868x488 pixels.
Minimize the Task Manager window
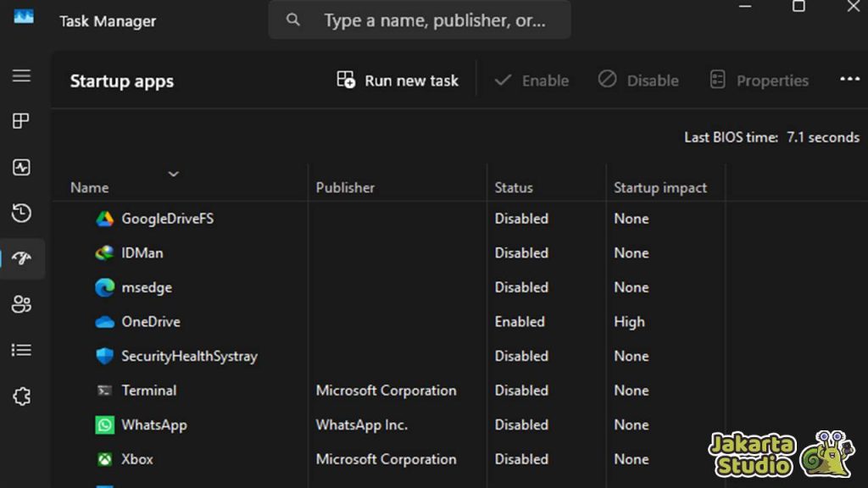click(x=745, y=6)
